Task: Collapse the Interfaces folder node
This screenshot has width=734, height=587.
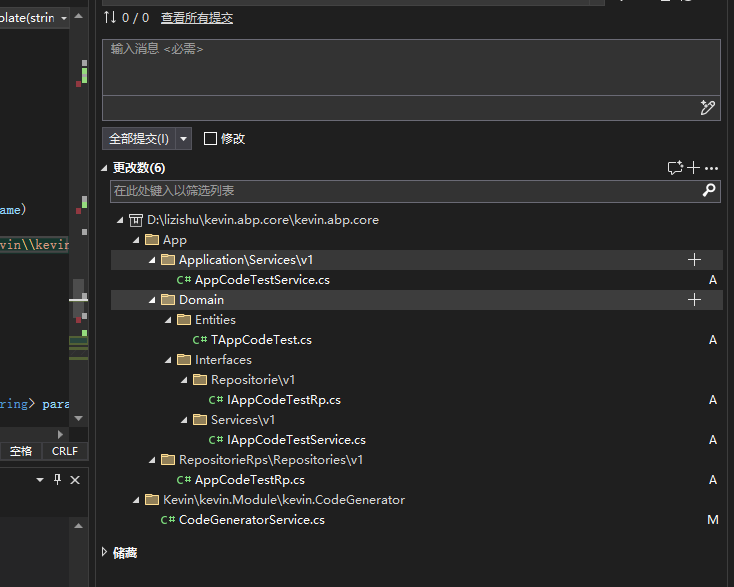Action: coord(168,360)
